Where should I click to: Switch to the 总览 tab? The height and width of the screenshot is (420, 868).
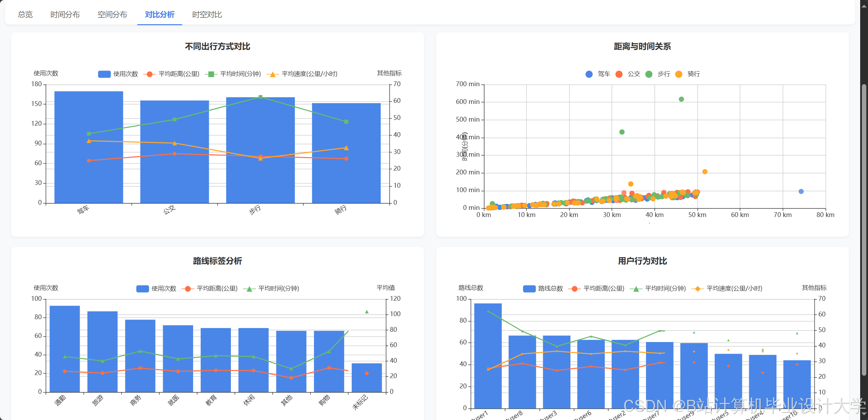point(25,14)
